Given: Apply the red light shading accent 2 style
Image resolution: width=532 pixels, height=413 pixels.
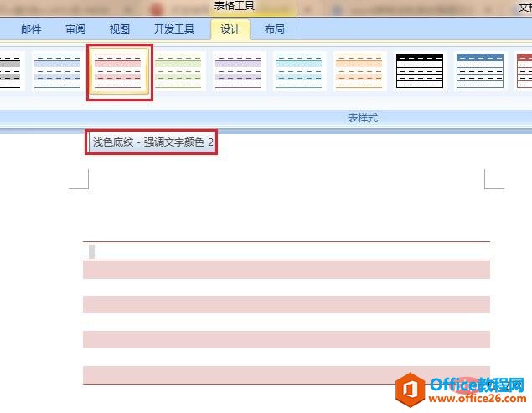Looking at the screenshot, I should pyautogui.click(x=118, y=71).
